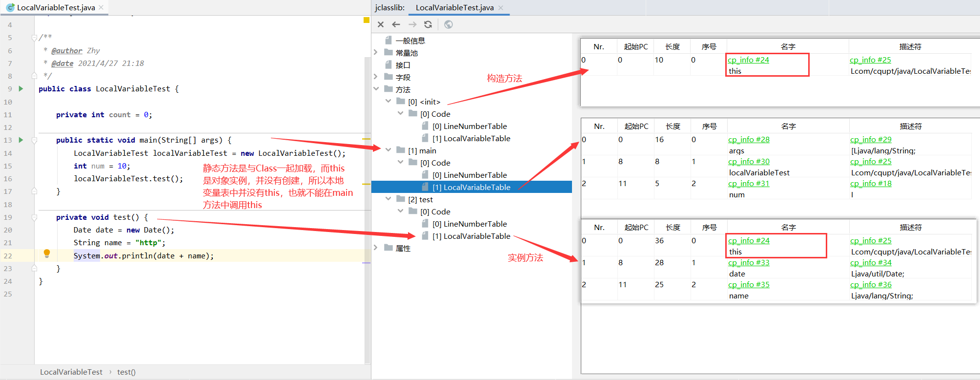Open cp_info #28 link for args

coord(749,140)
